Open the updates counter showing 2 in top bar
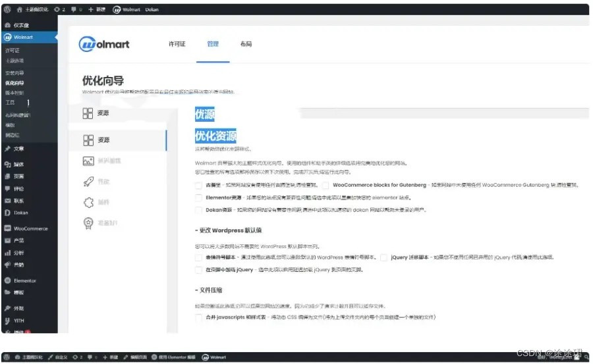Screen dimensions: 593x364 pyautogui.click(x=59, y=9)
